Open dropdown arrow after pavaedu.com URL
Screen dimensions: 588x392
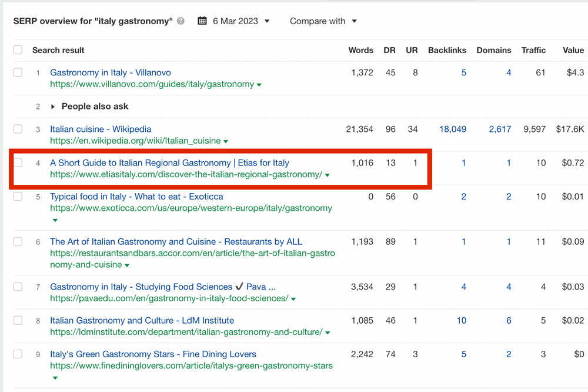tap(293, 299)
